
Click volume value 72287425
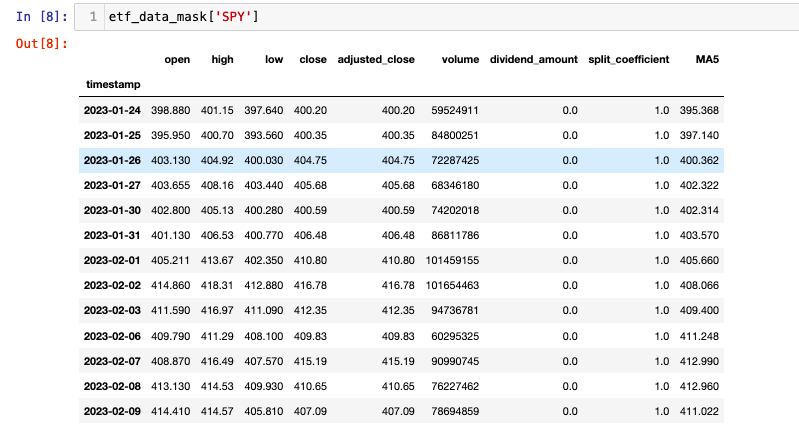click(455, 160)
